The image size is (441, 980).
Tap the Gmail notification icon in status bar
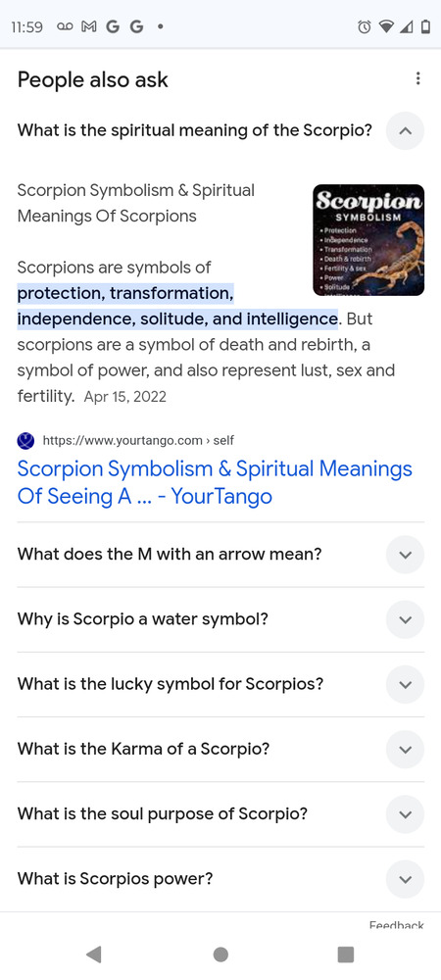(89, 26)
